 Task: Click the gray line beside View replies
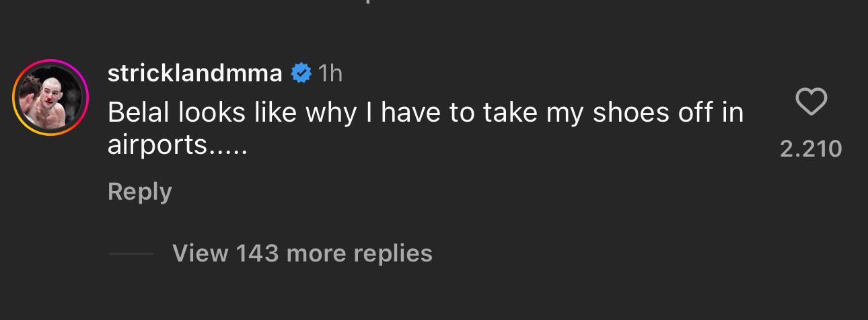point(131,254)
